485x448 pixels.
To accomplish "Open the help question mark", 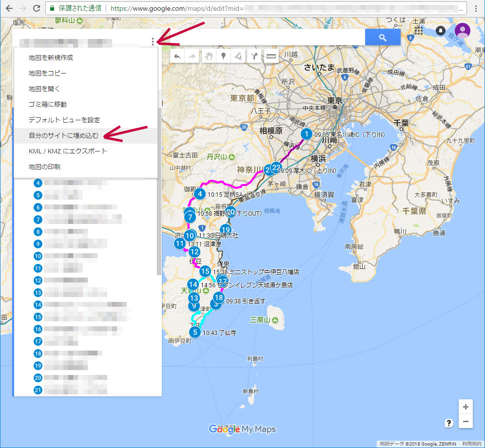I will [448, 423].
